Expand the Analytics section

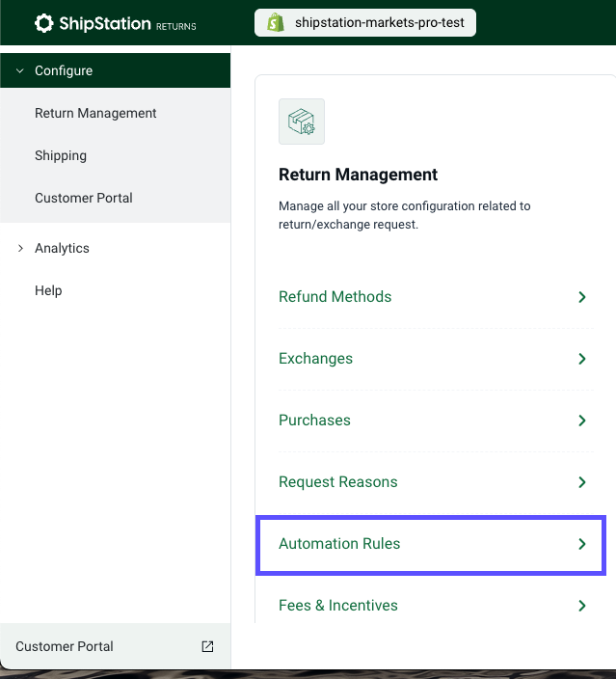tap(20, 248)
